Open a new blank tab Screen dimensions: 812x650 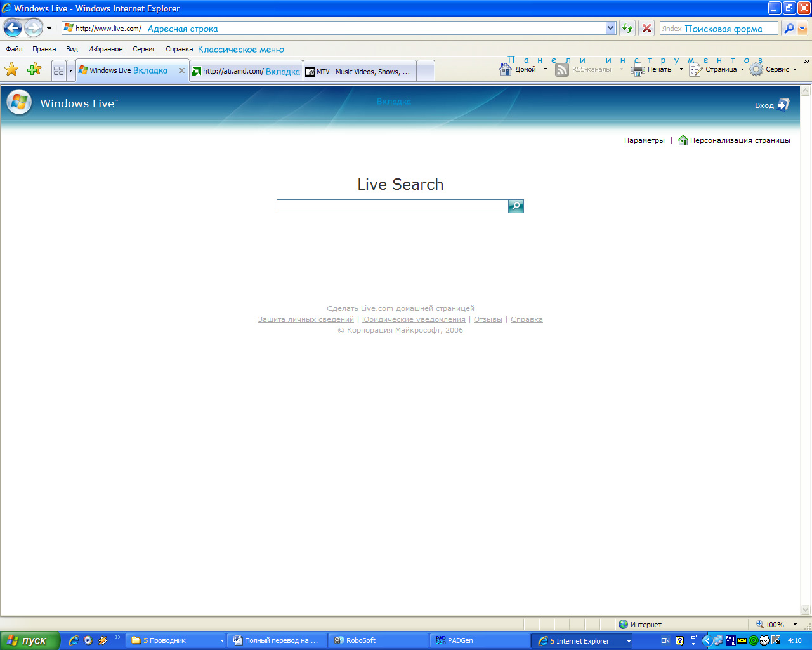click(x=426, y=71)
